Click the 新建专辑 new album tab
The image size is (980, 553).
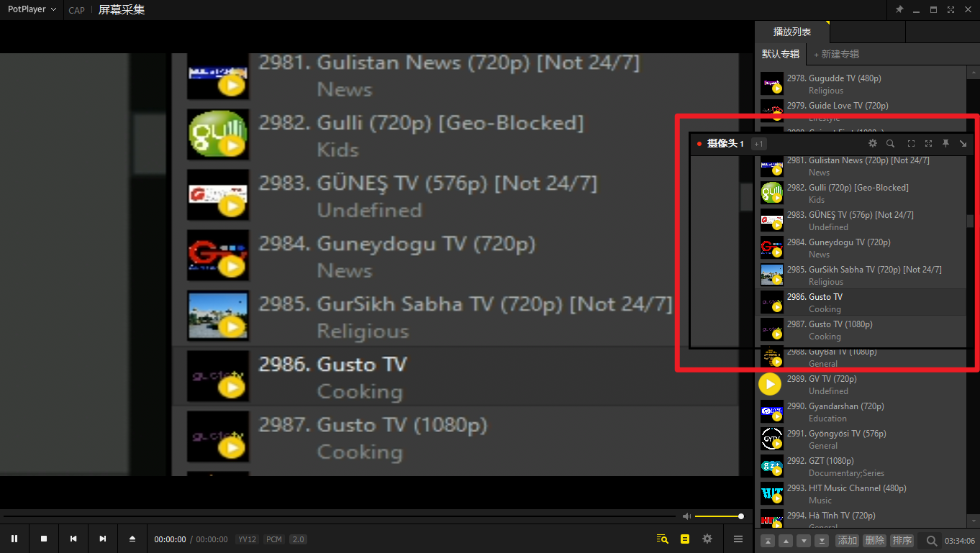(836, 54)
